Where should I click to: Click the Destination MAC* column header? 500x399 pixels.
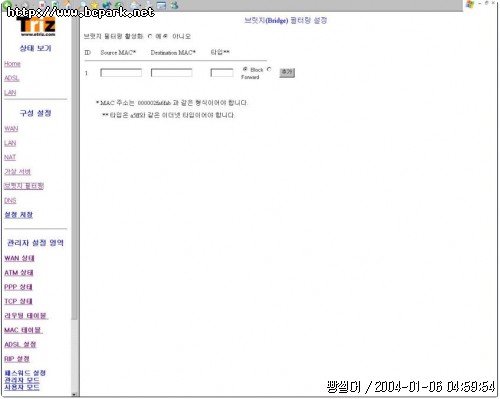[x=173, y=53]
